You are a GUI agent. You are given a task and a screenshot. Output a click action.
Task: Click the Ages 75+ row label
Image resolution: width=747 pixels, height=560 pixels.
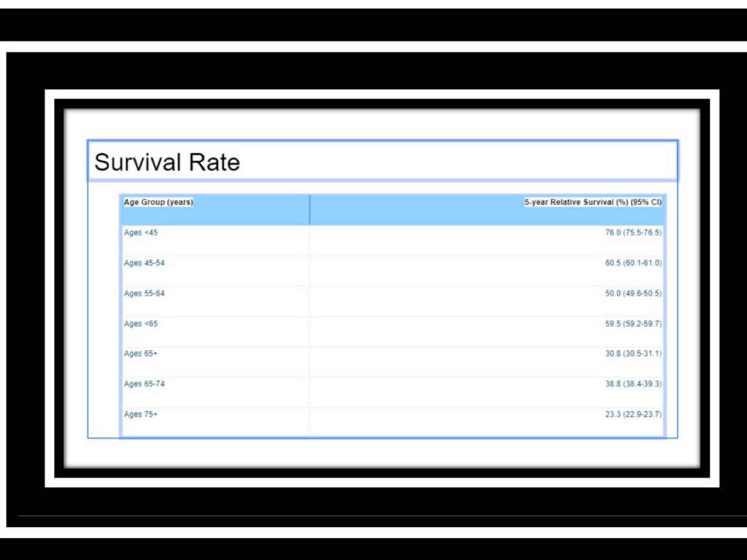click(x=141, y=414)
